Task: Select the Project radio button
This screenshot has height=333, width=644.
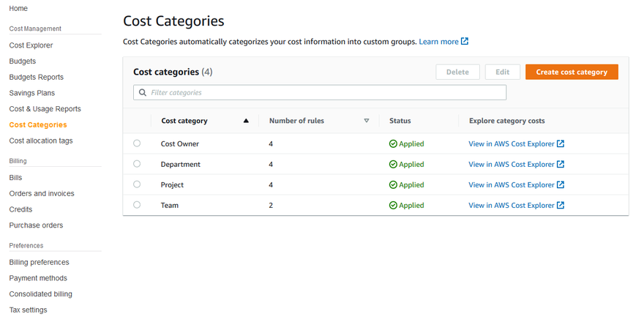Action: (x=137, y=185)
